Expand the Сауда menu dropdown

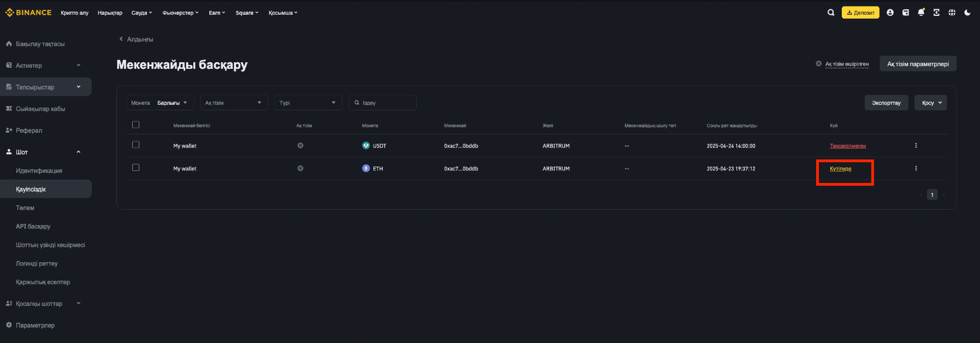point(141,13)
